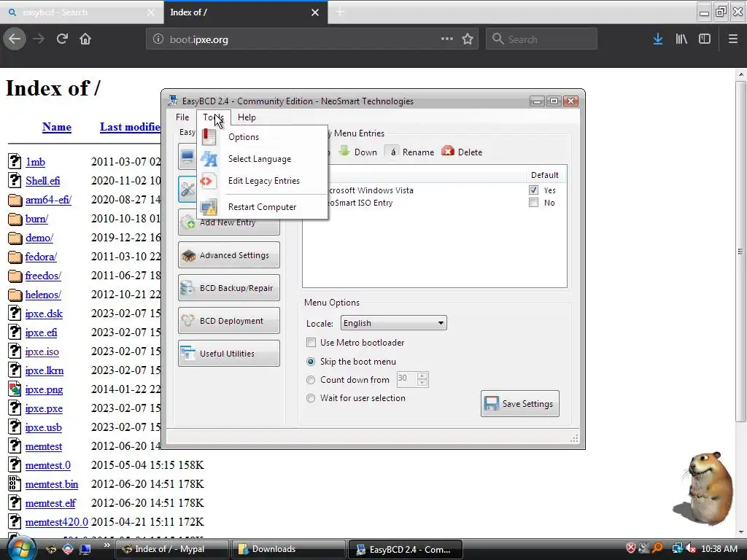Open Edit Legacy Entries menu item

263,181
